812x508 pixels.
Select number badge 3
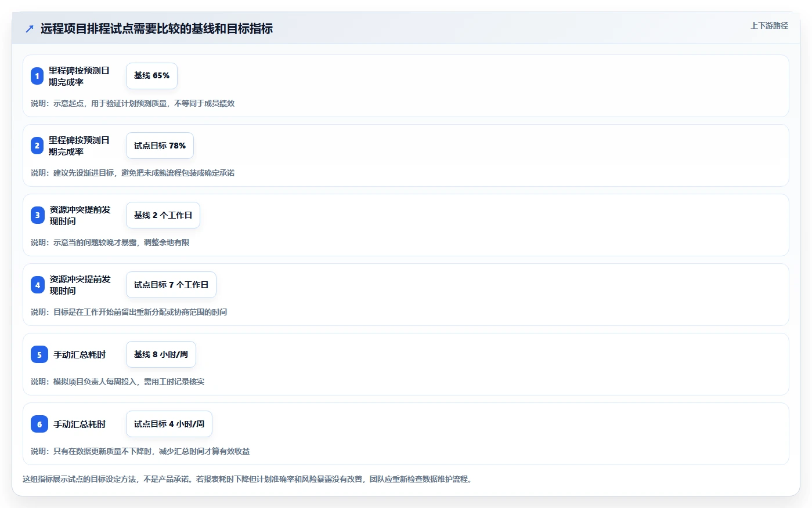click(x=38, y=215)
